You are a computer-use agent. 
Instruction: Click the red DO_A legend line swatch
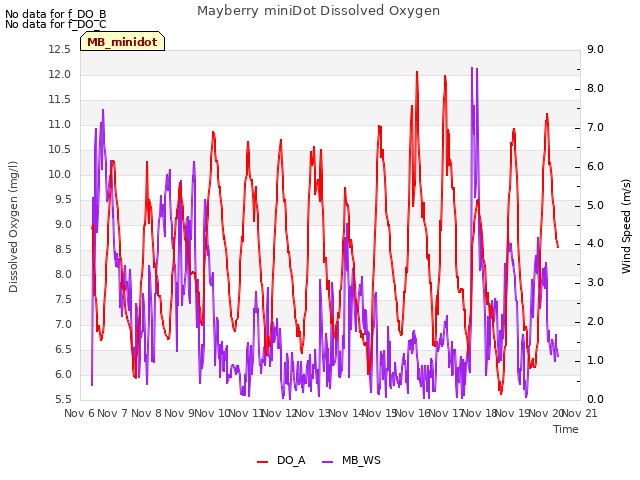click(x=262, y=462)
